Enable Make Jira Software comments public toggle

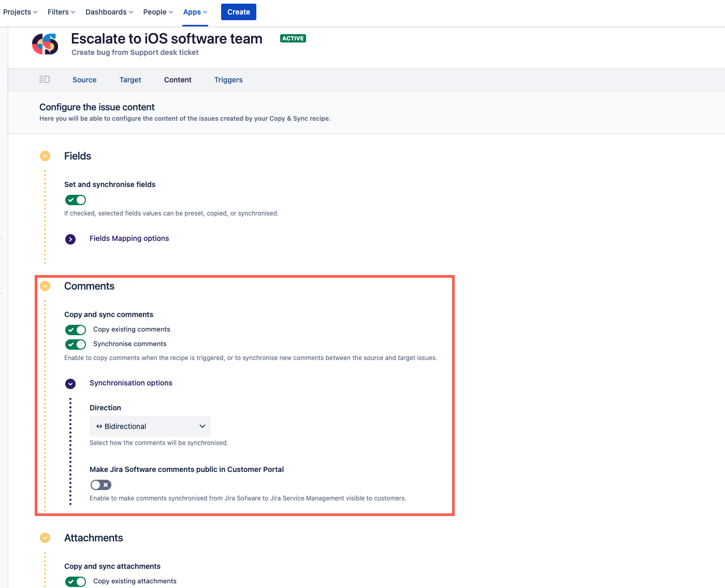click(x=100, y=484)
